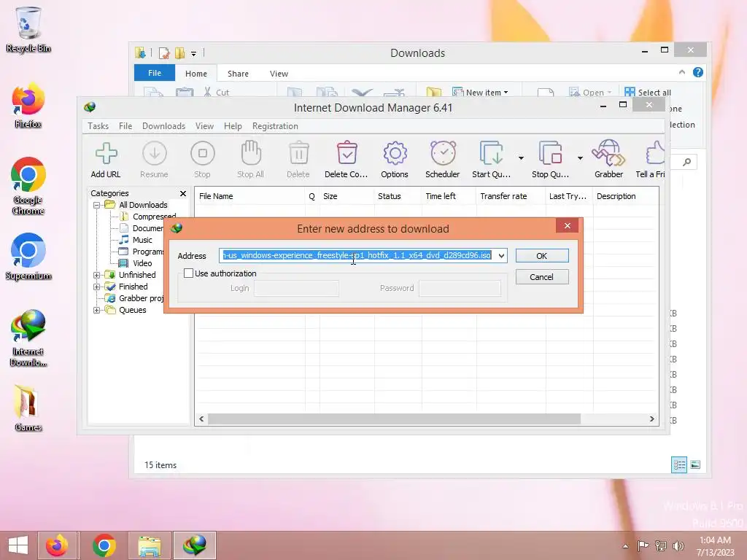Screen dimensions: 747x560
Task: Expand the Queues tree node
Action: pos(97,311)
